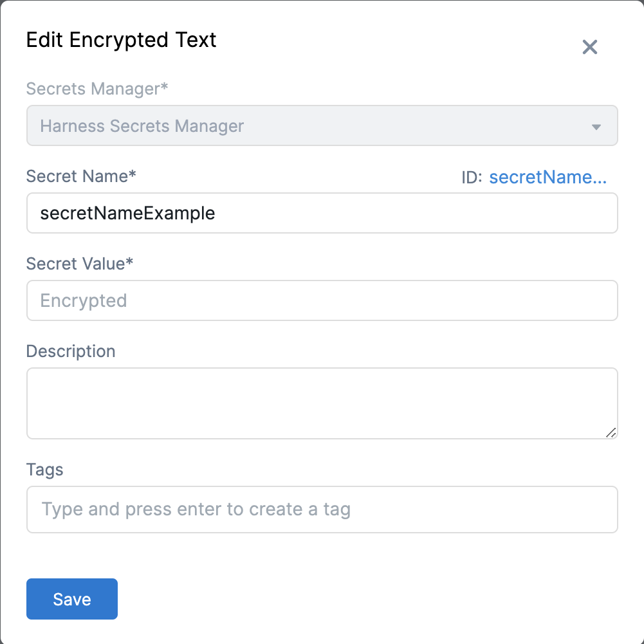
Task: Open the Harness Secrets Manager select box
Action: pos(309,126)
